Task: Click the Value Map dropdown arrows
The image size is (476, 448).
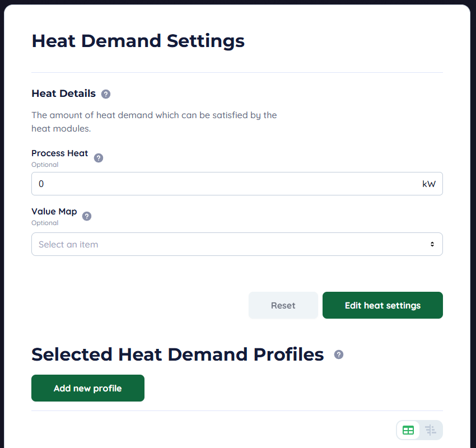Action: point(432,244)
